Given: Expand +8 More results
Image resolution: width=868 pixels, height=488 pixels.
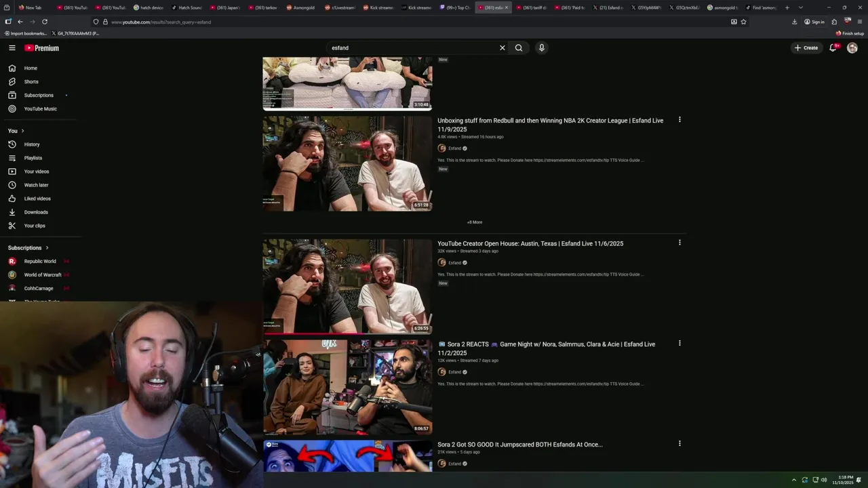Looking at the screenshot, I should (x=474, y=222).
